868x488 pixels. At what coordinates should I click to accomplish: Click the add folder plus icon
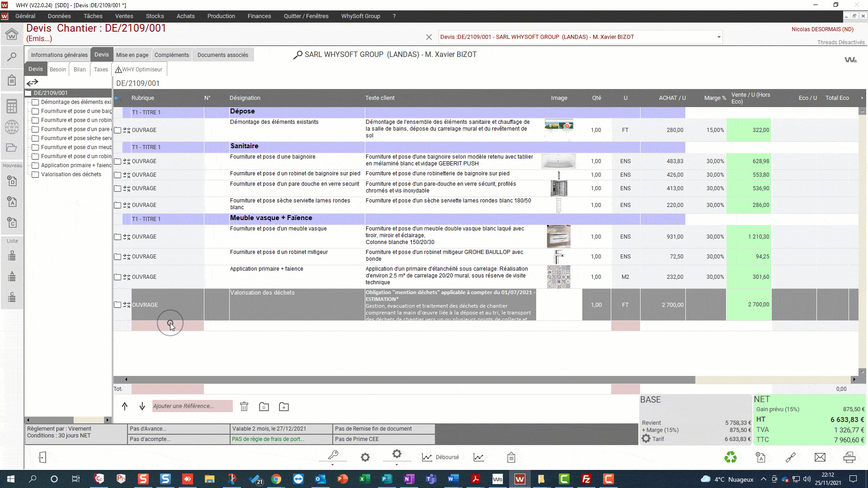click(284, 407)
